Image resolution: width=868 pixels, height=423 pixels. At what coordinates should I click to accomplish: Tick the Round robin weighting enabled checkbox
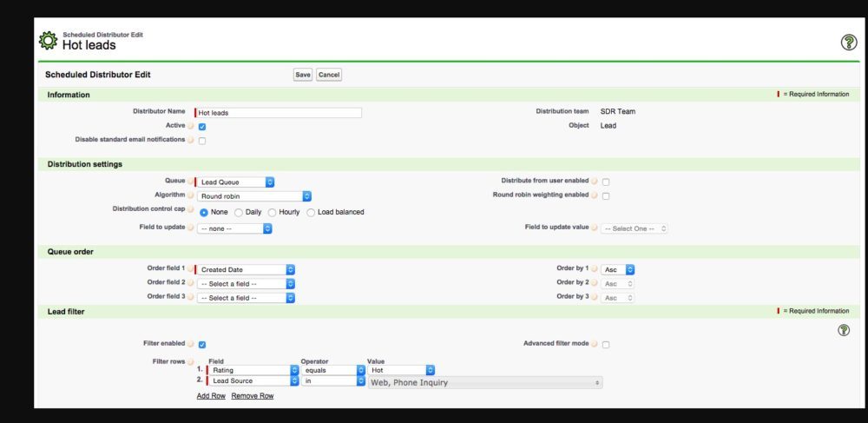tap(606, 196)
